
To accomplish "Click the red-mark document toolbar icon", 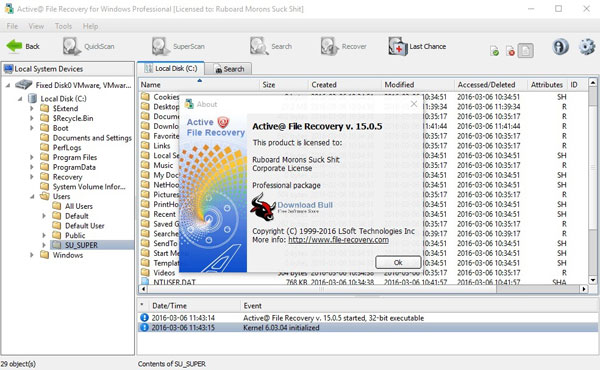I will click(510, 51).
